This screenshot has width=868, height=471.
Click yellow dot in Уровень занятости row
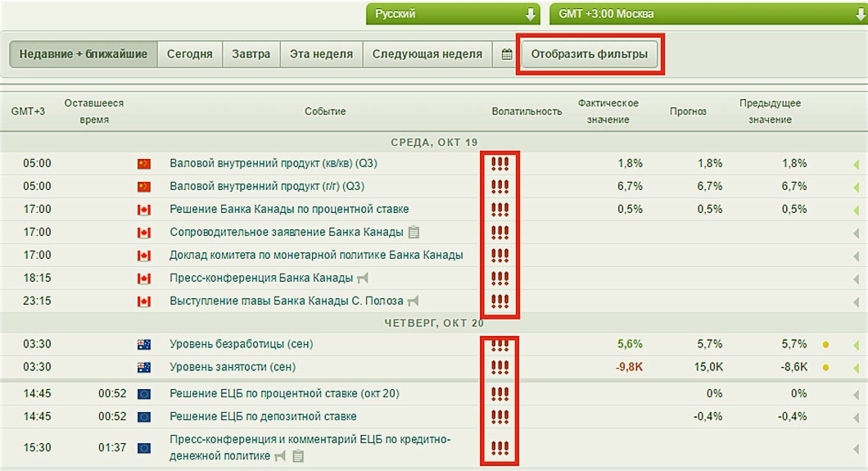[x=826, y=368]
